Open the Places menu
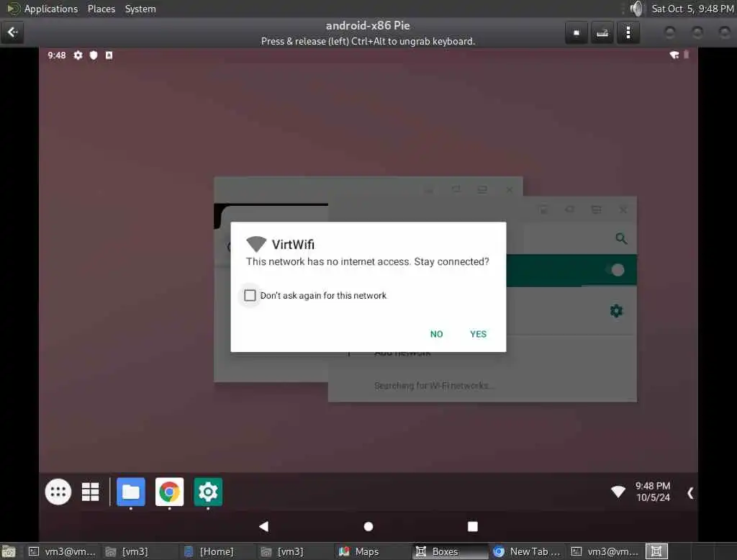 [x=101, y=9]
